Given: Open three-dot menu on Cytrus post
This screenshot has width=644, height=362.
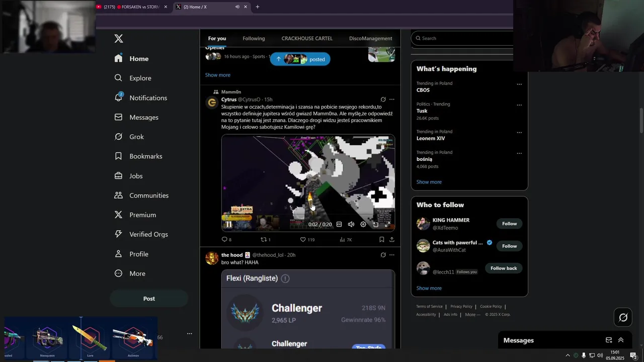Looking at the screenshot, I should point(392,100).
